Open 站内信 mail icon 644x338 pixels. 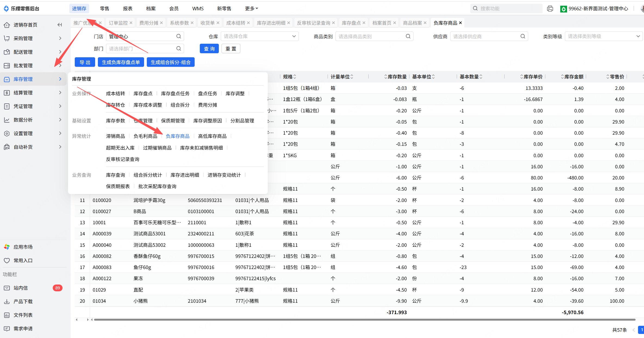point(7,288)
